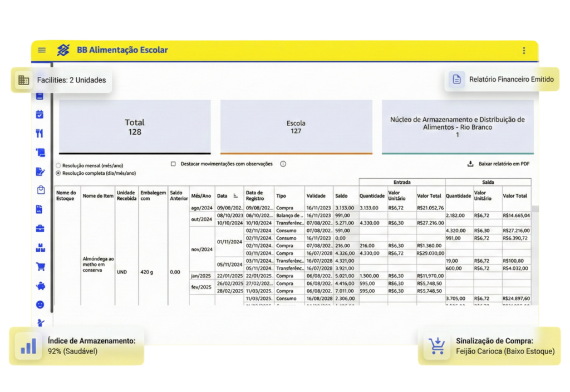Select the Núcleo de Armazenamento Rio Branco tab
570x392 pixels.
pos(458,127)
